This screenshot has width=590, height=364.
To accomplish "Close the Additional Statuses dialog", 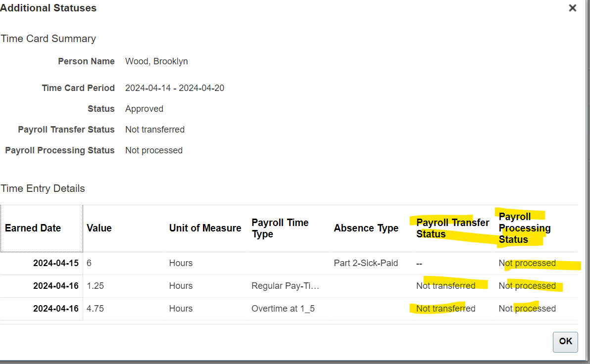I will pyautogui.click(x=572, y=8).
